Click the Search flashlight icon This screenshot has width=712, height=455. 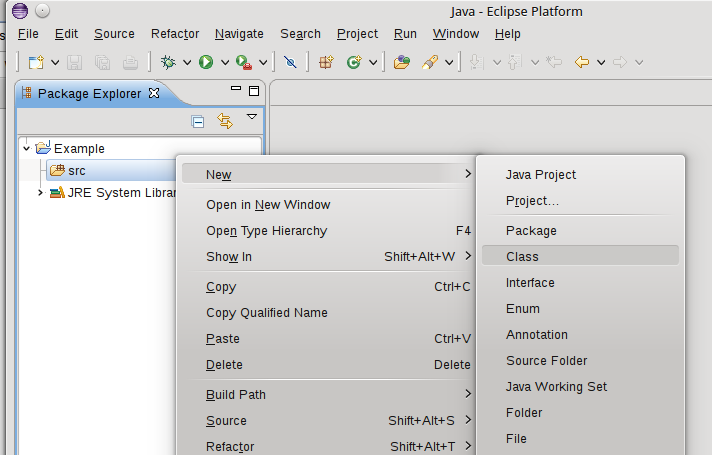pyautogui.click(x=430, y=62)
